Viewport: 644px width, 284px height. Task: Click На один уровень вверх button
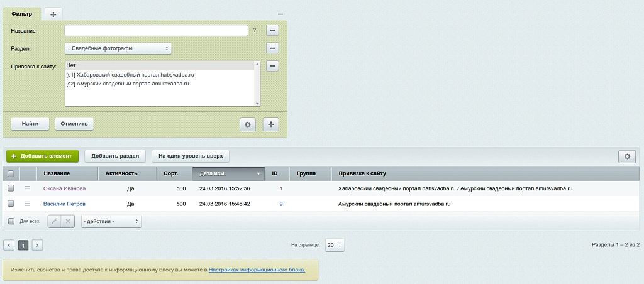pyautogui.click(x=191, y=156)
